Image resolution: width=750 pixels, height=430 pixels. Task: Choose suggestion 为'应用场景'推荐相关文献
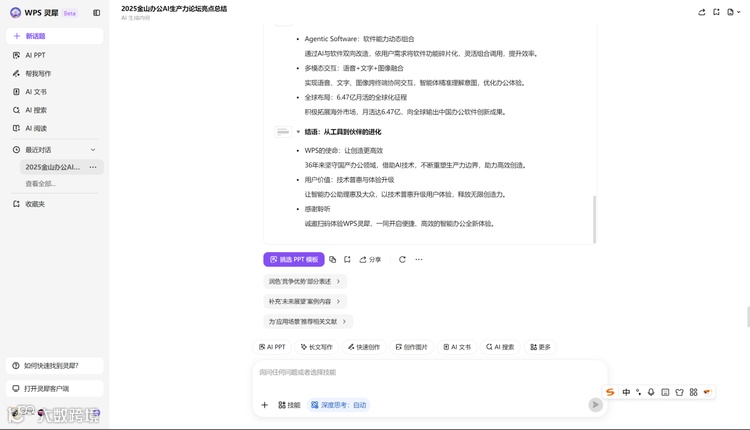pos(308,321)
